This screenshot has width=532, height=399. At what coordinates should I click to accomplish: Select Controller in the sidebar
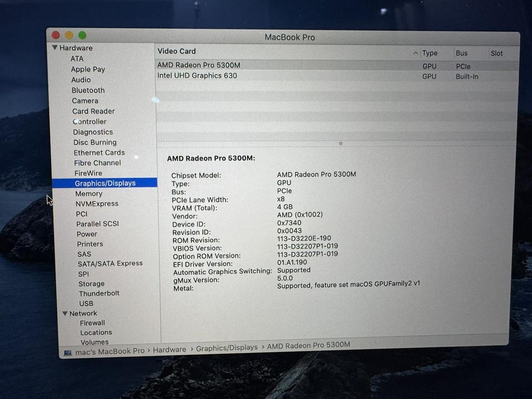(x=90, y=121)
